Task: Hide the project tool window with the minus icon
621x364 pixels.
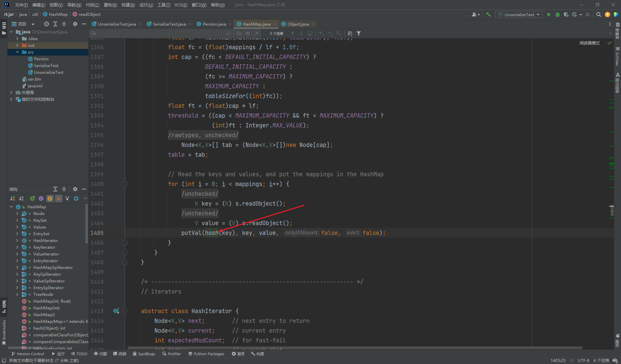Action: pyautogui.click(x=84, y=24)
